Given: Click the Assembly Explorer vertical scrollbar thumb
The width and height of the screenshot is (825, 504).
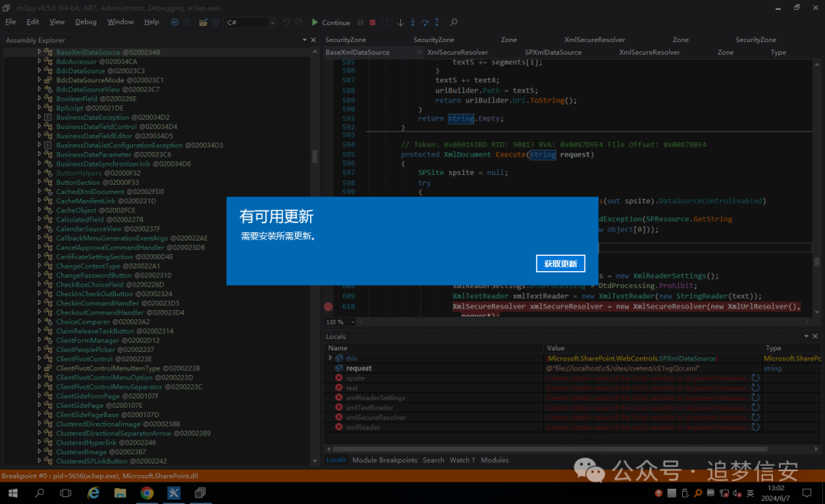Looking at the screenshot, I should click(315, 157).
